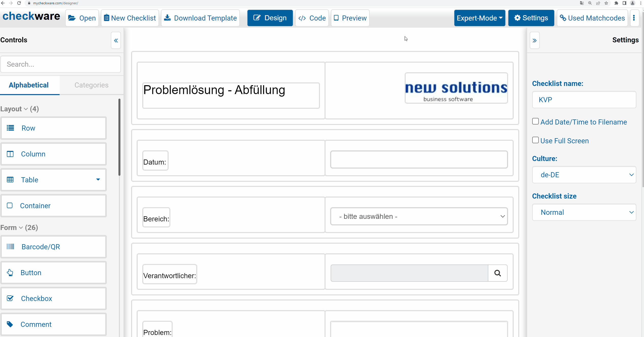The width and height of the screenshot is (644, 337).
Task: Switch to the Code view
Action: (x=312, y=18)
